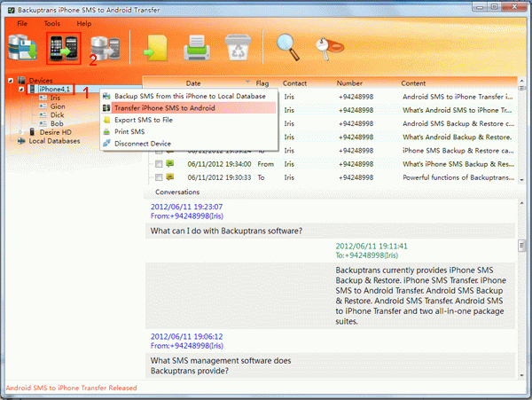This screenshot has width=532, height=400.
Task: Sort by Contact column header
Action: (294, 83)
